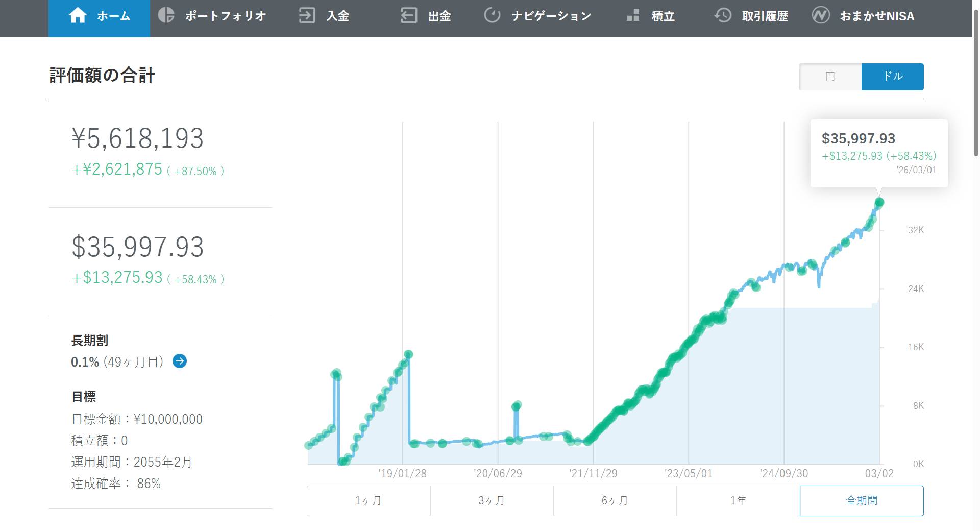This screenshot has height=531, width=980.
Task: Click the おまかせNISA logo icon
Action: click(x=821, y=16)
